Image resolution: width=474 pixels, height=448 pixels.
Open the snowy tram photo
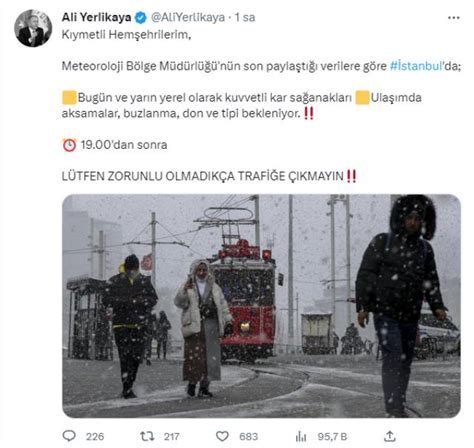(x=261, y=306)
